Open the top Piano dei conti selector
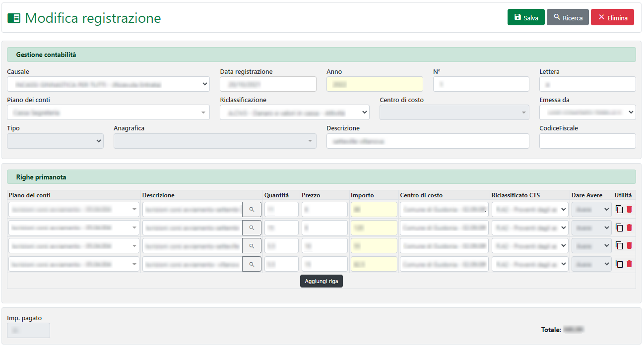This screenshot has height=346, width=644. tap(108, 113)
